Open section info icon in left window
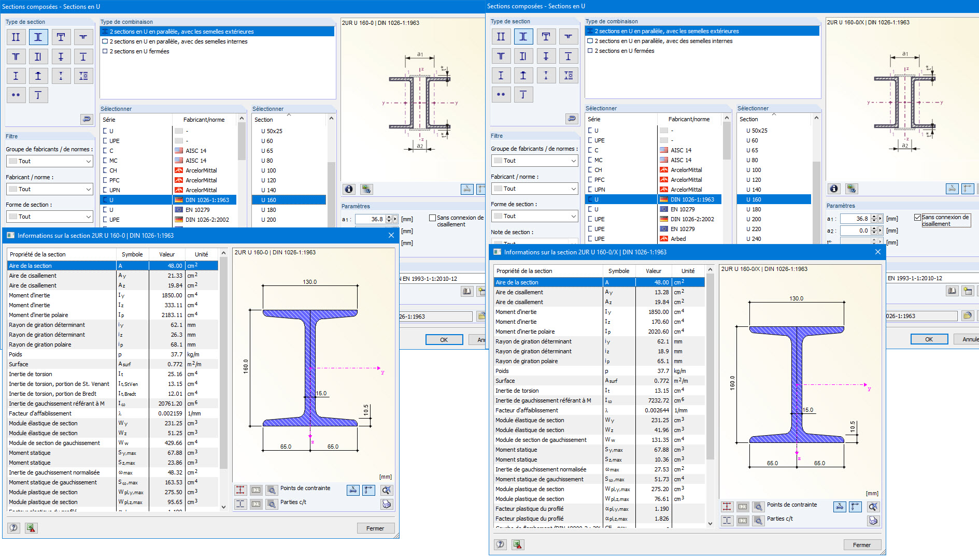Screen dimensions: 979x560 pyautogui.click(x=349, y=189)
